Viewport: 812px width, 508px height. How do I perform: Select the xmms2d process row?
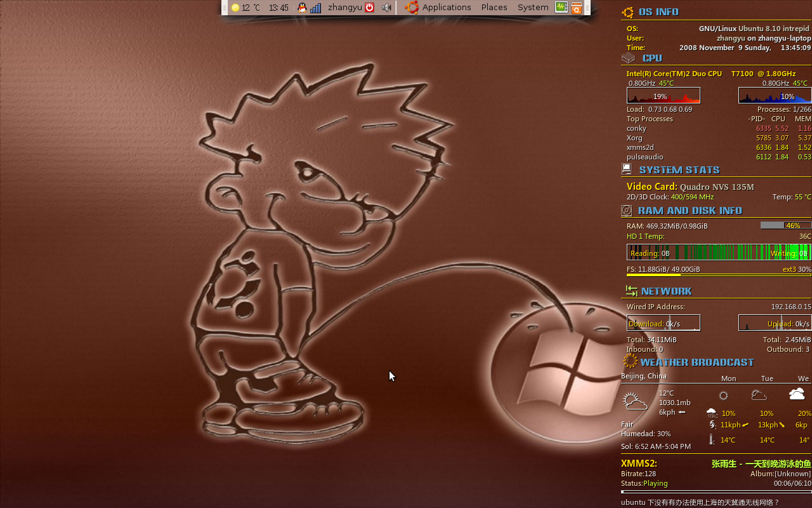pos(719,147)
